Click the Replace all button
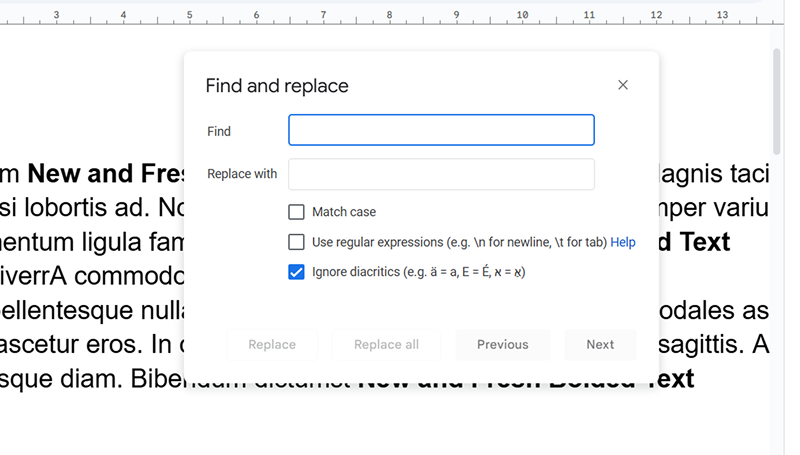 (386, 345)
